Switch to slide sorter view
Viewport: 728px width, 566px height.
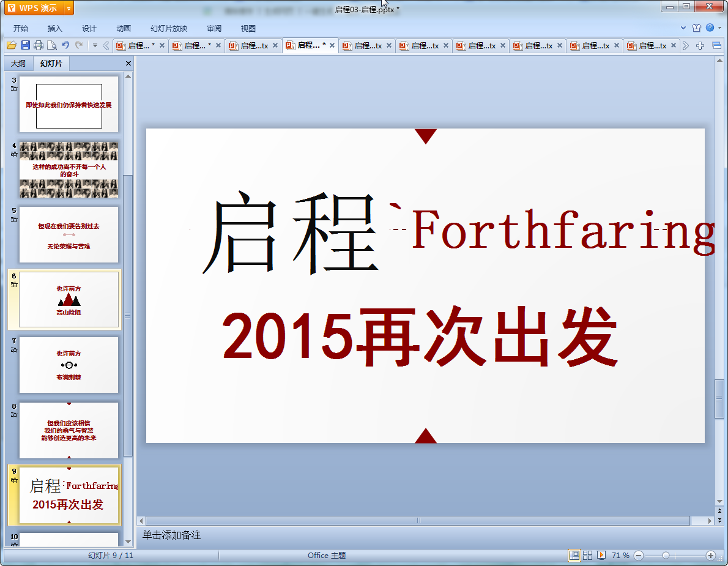tap(587, 556)
